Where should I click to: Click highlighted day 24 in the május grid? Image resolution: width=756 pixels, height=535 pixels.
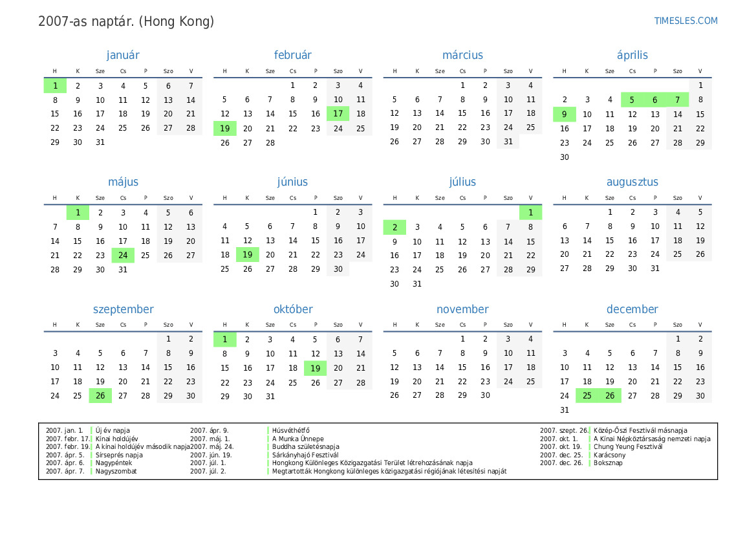(123, 255)
